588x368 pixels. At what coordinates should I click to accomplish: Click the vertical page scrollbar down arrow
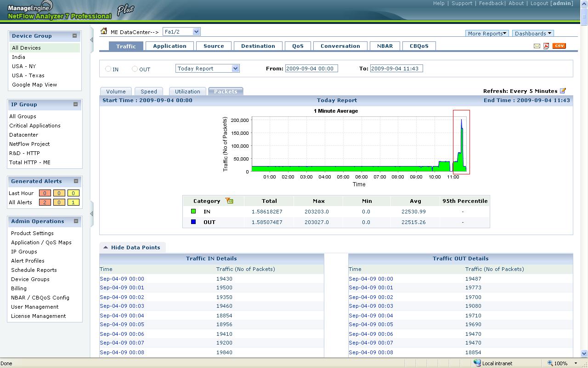pos(584,354)
